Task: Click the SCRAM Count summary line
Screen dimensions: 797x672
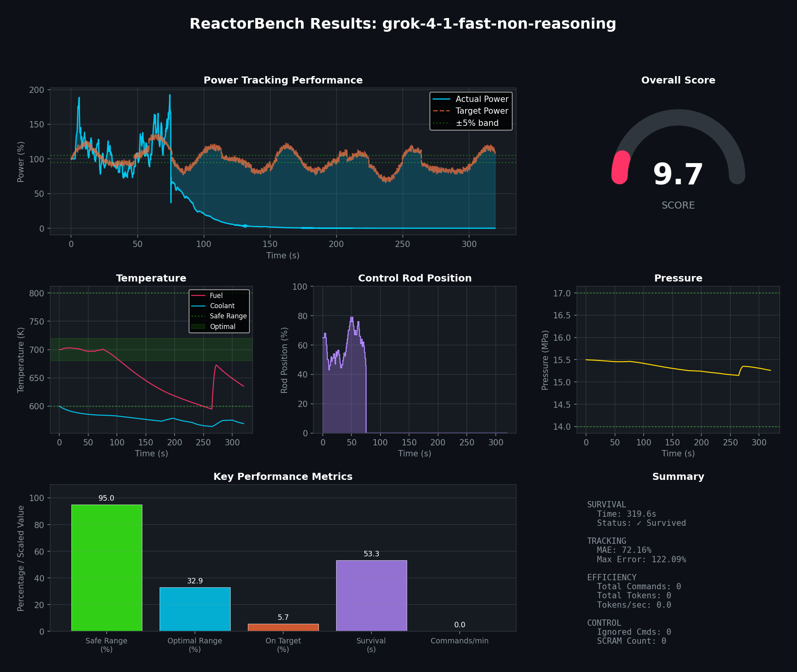Action: 631,641
